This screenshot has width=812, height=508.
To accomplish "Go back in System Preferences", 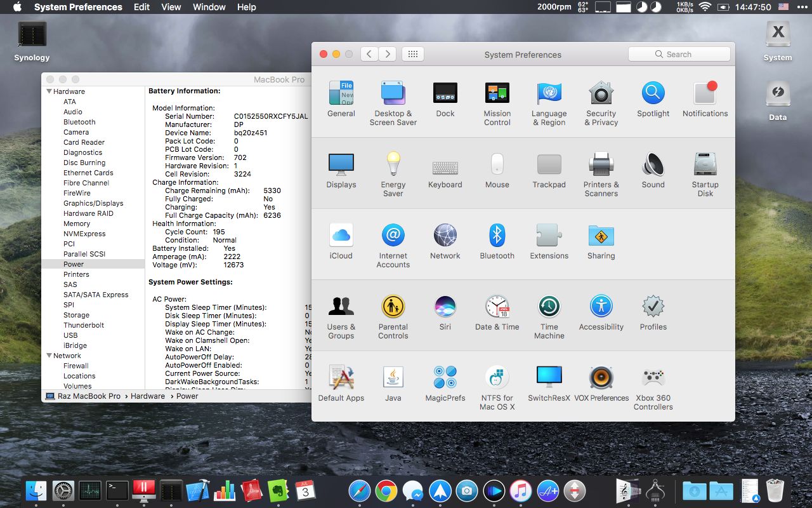I will [369, 55].
